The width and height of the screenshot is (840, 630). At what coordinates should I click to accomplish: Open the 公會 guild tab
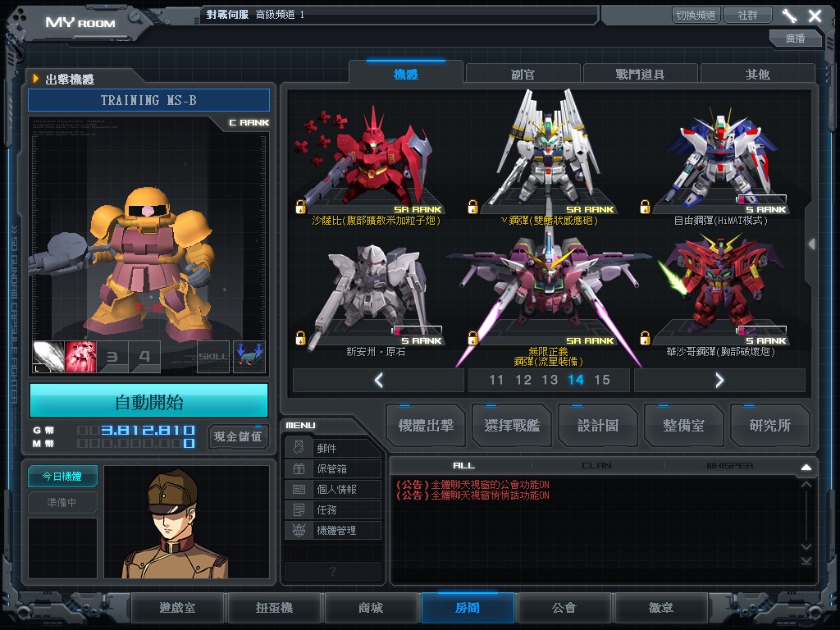click(564, 608)
